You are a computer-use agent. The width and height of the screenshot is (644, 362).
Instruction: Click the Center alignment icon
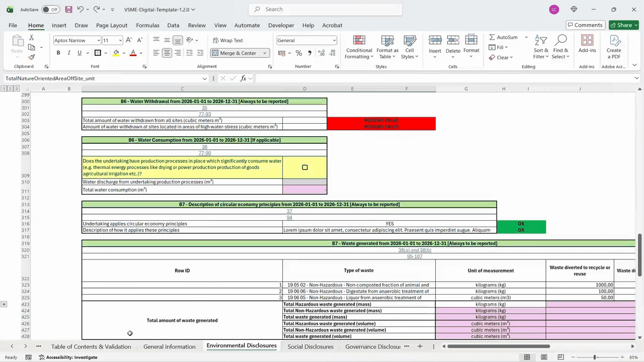click(167, 53)
